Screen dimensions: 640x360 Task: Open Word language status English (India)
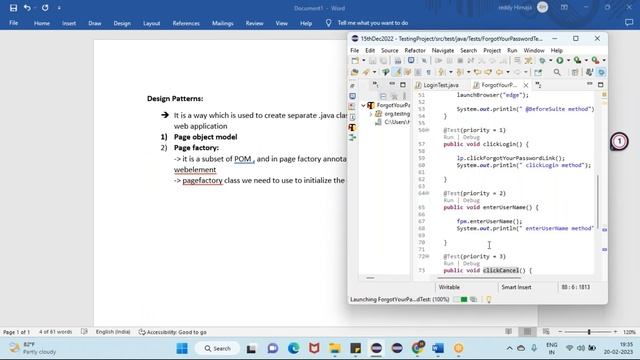[x=113, y=332]
